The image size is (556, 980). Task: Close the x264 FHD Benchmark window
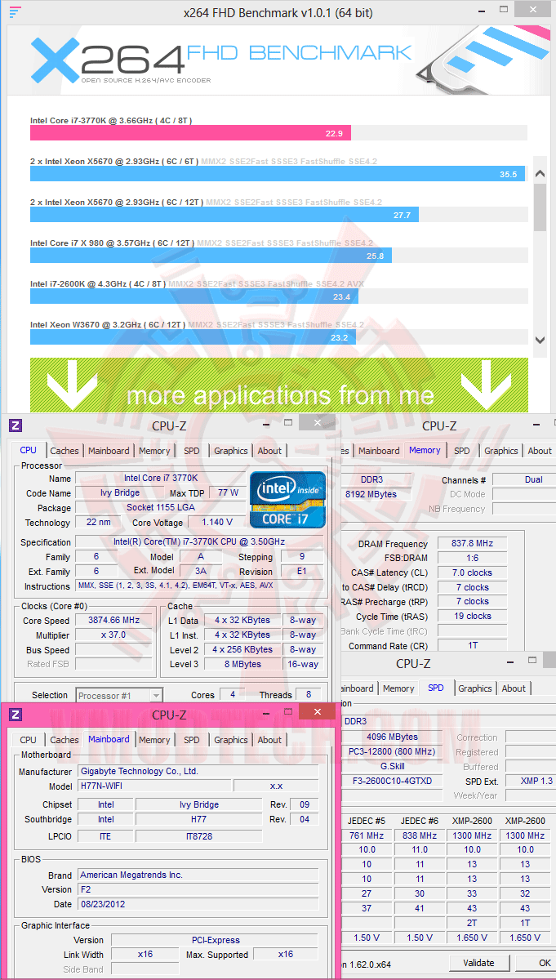(532, 9)
